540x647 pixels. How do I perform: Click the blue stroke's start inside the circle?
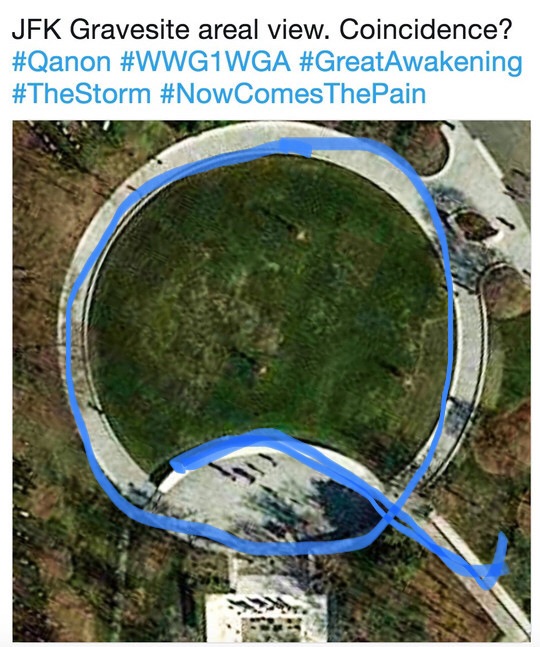tap(179, 466)
